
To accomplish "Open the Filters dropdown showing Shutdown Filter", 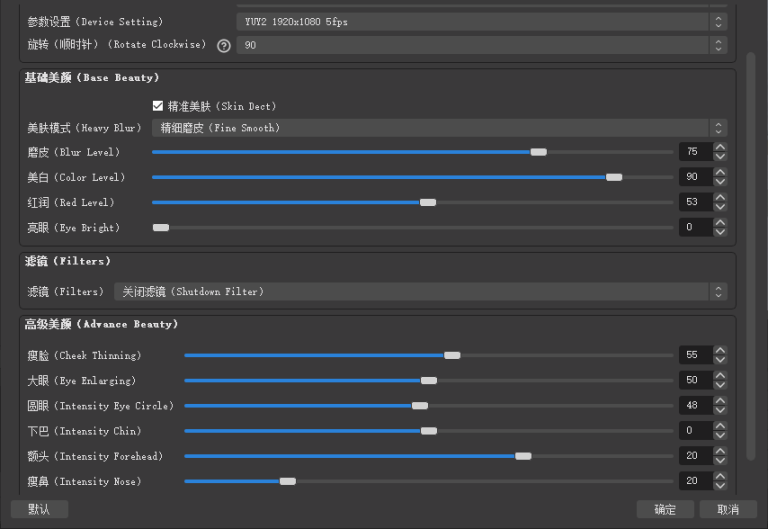I will [420, 292].
